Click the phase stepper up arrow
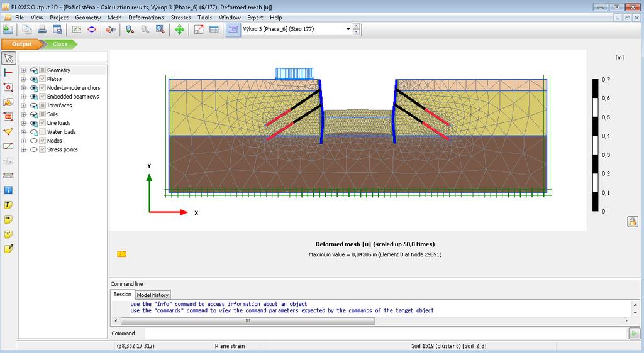Viewport: 644px width, 353px height. [356, 26]
